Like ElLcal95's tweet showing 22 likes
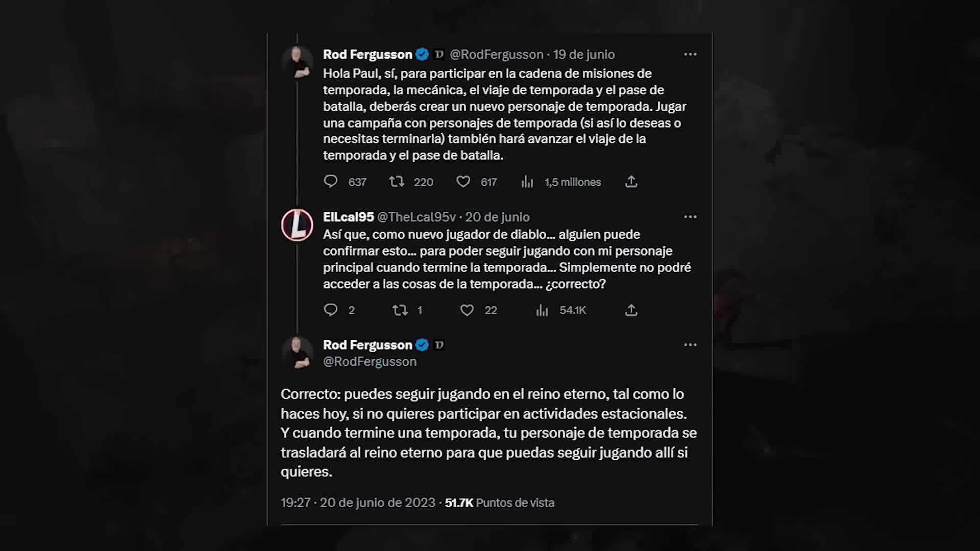This screenshot has height=551, width=980. (467, 310)
